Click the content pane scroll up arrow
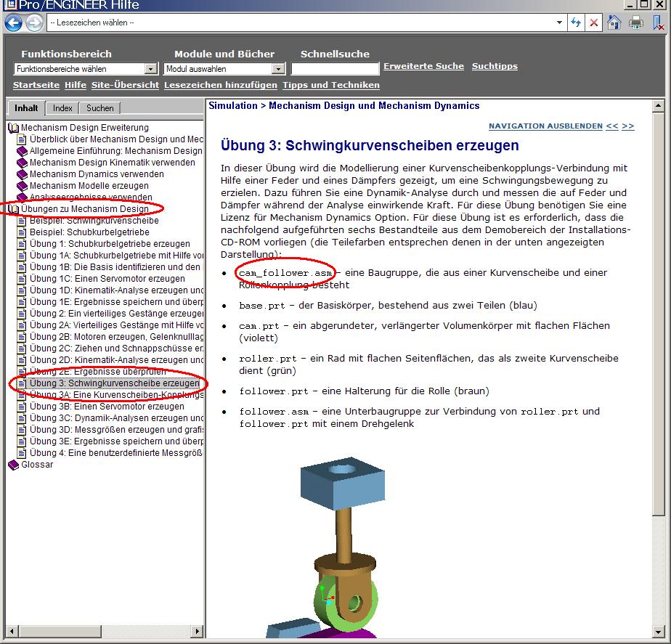The image size is (671, 644). click(659, 106)
